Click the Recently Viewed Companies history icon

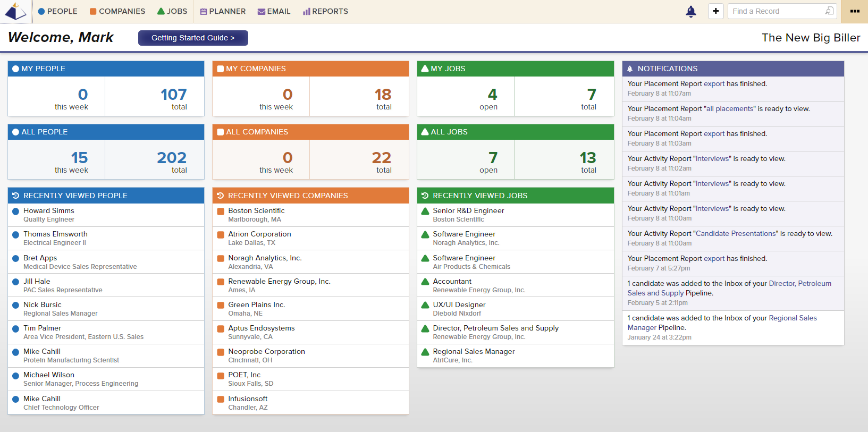220,196
